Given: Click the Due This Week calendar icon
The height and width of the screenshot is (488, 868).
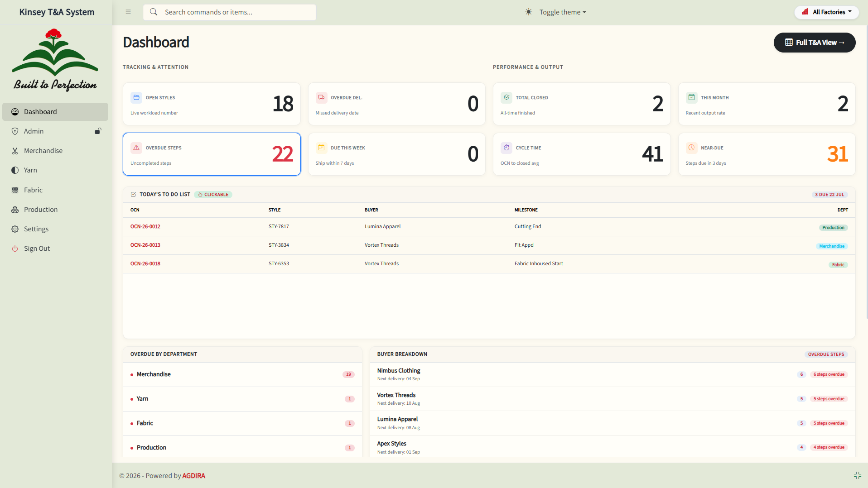Looking at the screenshot, I should pos(321,148).
